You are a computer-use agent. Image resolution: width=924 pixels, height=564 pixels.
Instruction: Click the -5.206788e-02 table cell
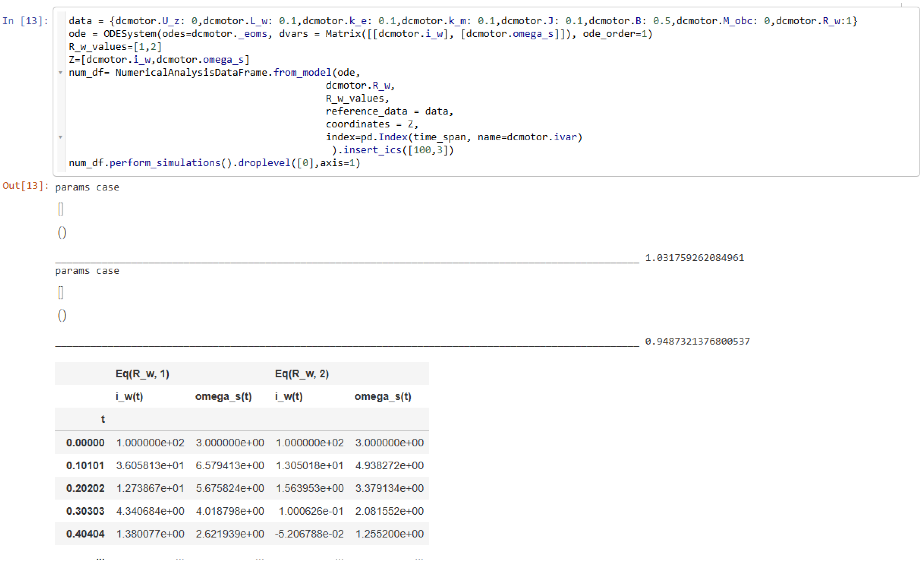coord(309,534)
